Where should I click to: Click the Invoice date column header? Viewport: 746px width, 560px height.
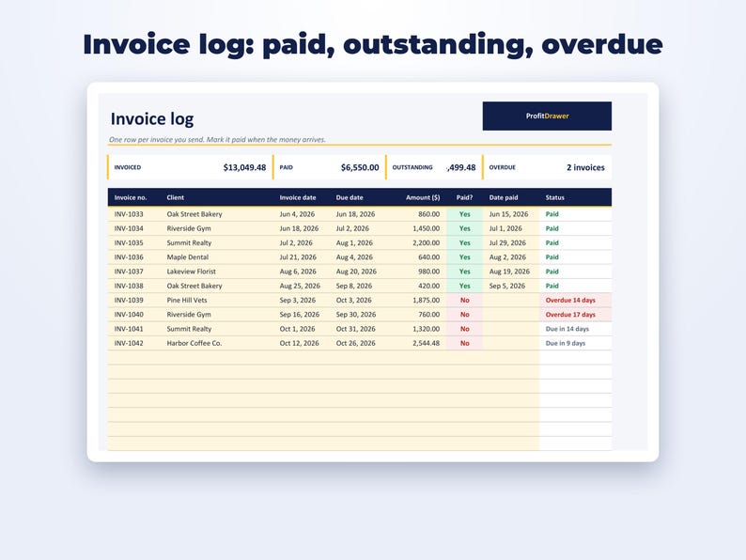(297, 197)
